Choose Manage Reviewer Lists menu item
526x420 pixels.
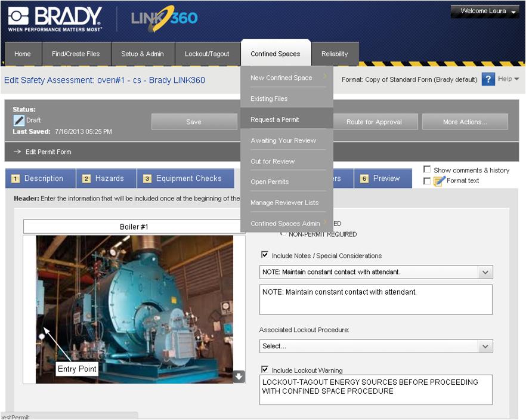pyautogui.click(x=287, y=202)
